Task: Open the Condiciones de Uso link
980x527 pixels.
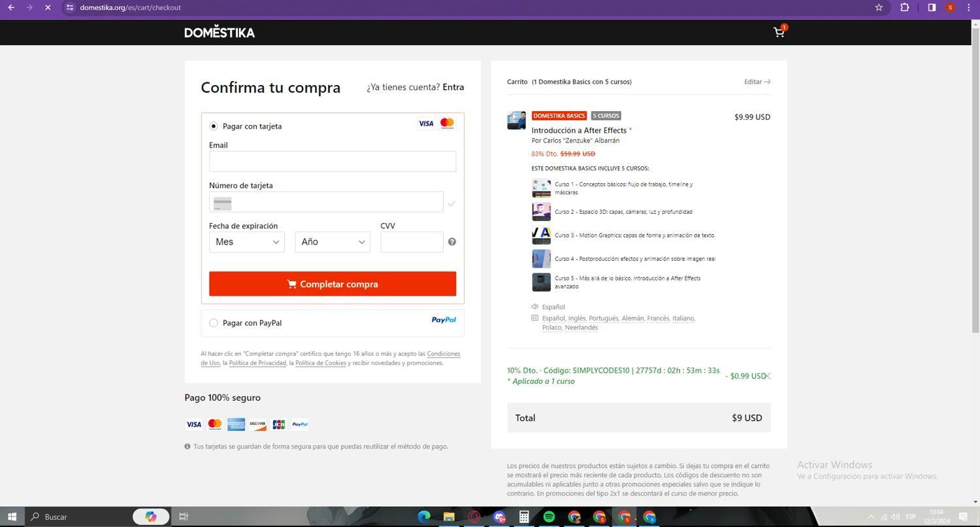Action: (x=444, y=354)
